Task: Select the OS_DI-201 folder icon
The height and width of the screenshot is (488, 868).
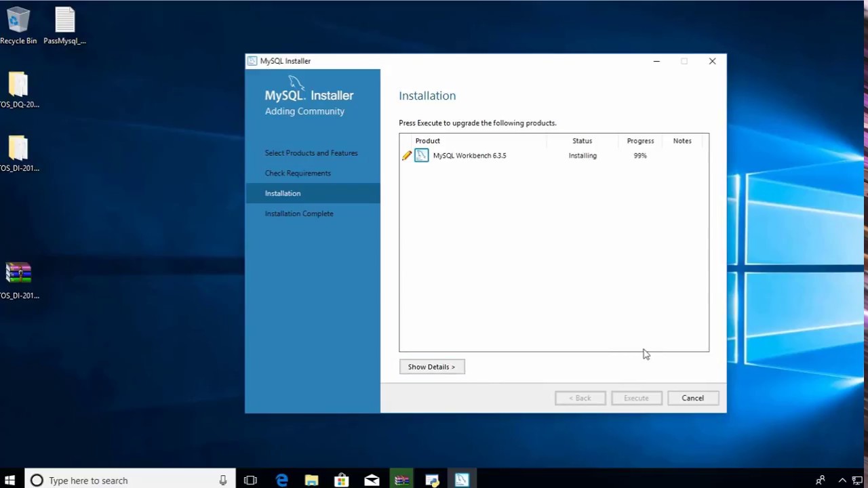Action: click(18, 153)
